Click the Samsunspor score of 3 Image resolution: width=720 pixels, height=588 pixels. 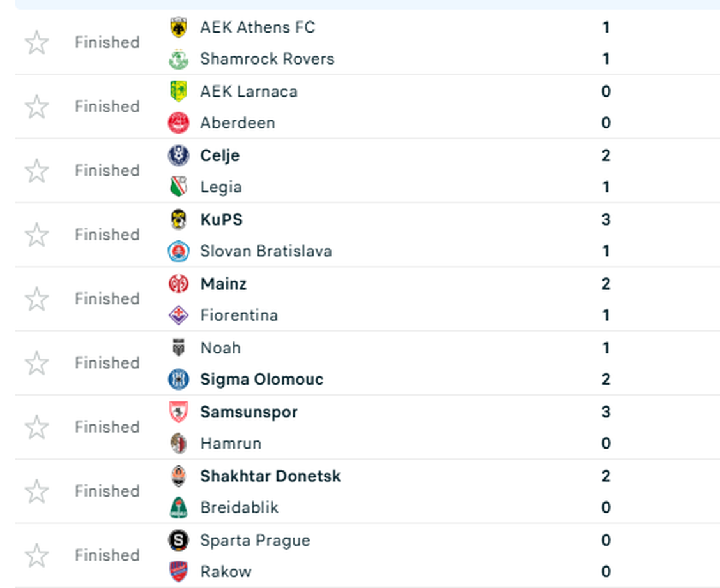tap(606, 412)
